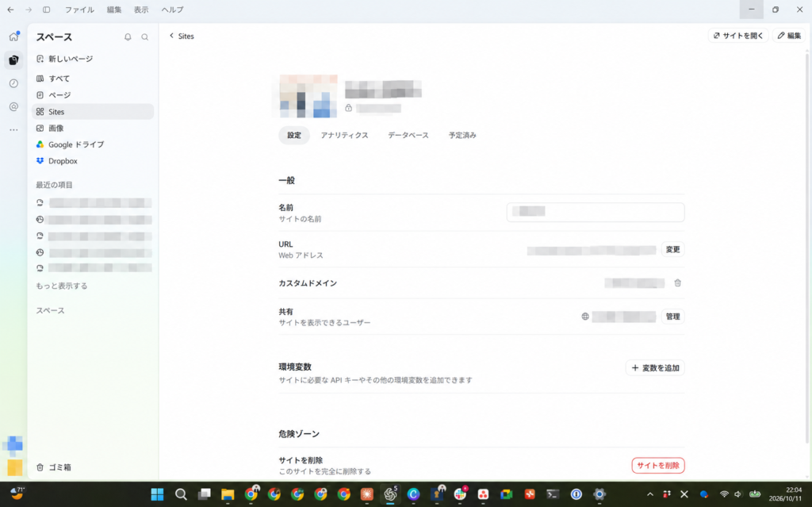Open ゴミ箱 at sidebar bottom

(x=54, y=467)
